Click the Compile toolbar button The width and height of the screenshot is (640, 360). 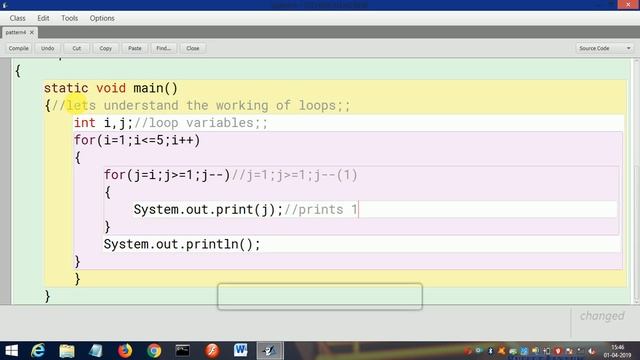click(x=19, y=48)
